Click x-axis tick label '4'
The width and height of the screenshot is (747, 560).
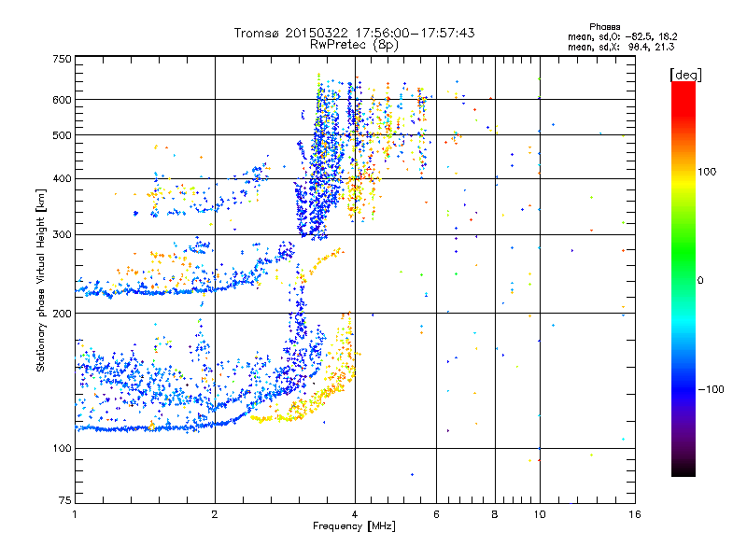(x=355, y=514)
